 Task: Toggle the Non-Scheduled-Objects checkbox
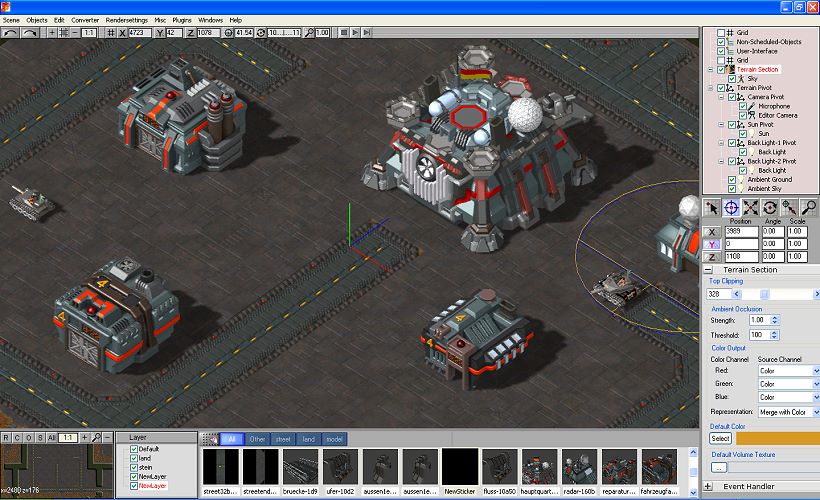point(721,42)
